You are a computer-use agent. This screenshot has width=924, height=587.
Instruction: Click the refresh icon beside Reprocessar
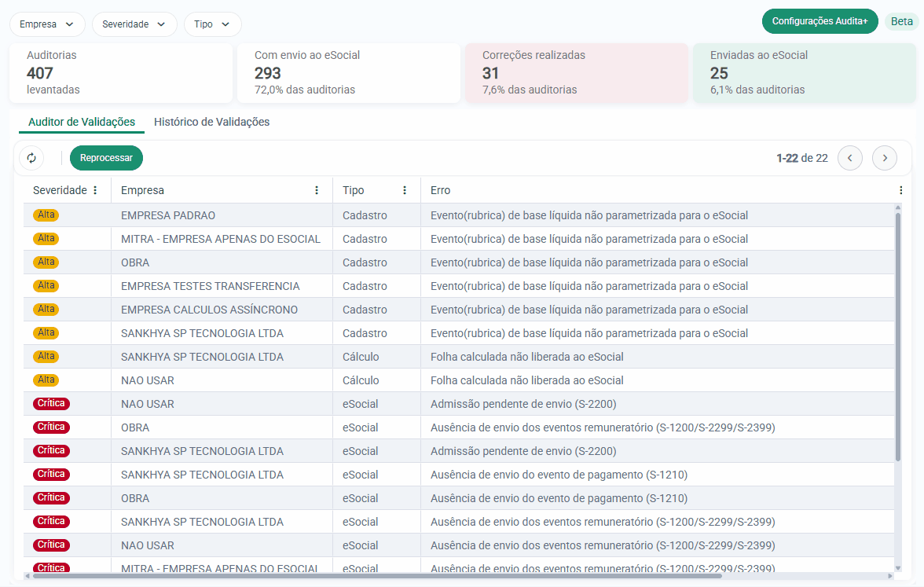pos(31,158)
